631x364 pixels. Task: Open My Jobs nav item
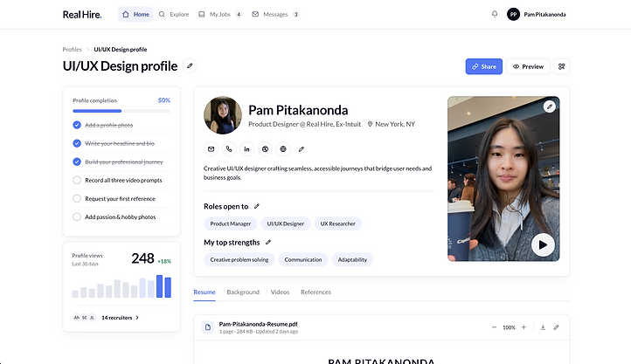pyautogui.click(x=220, y=15)
